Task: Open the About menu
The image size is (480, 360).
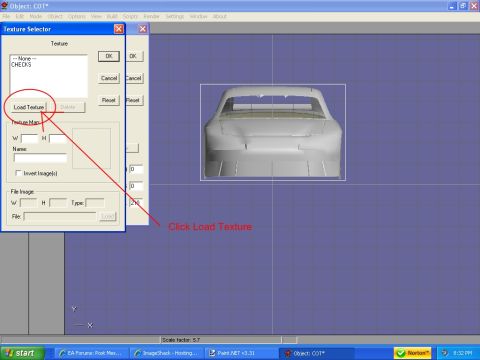Action: pos(220,16)
